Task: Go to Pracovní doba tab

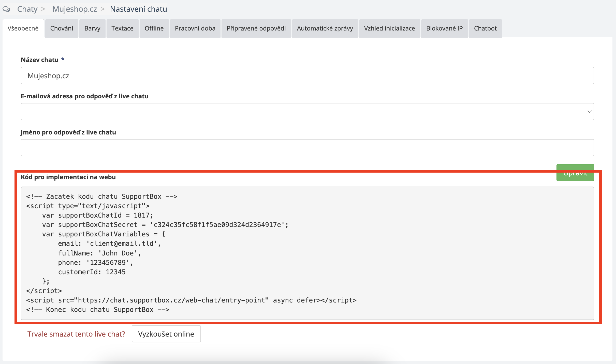Action: pos(195,28)
